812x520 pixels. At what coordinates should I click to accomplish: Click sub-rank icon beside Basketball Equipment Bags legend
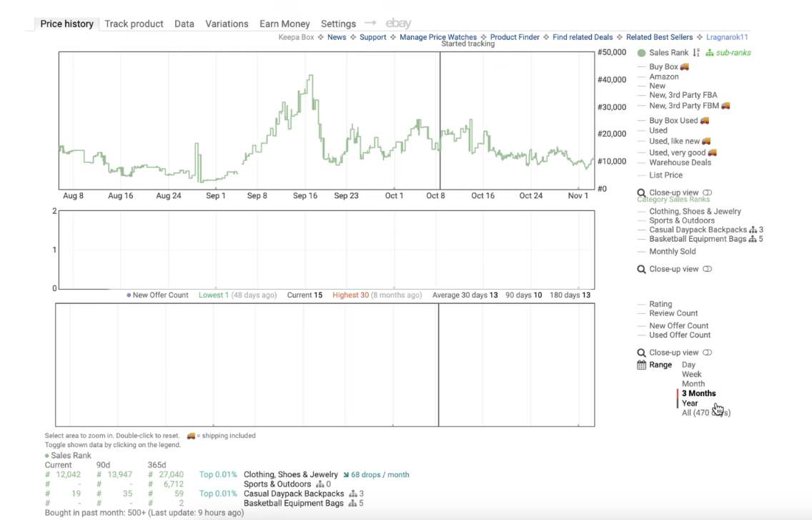(x=753, y=239)
